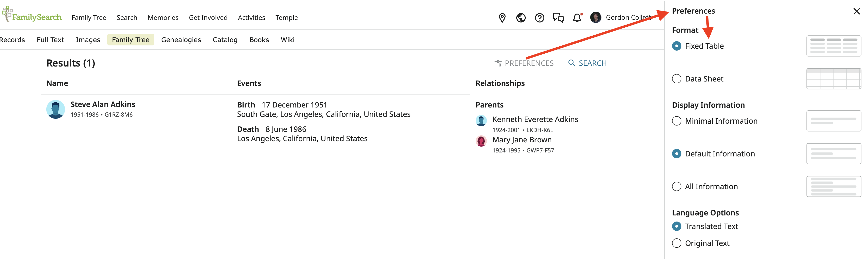Viewport: 868px width, 259px height.
Task: Open the Family Tree top menu
Action: tap(89, 18)
